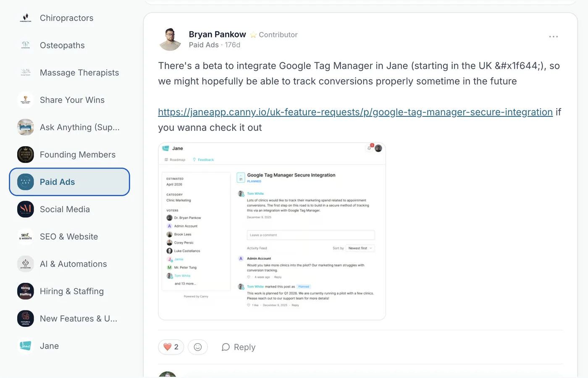Click the Osteopaths space icon
Image resolution: width=588 pixels, height=378 pixels.
click(25, 45)
